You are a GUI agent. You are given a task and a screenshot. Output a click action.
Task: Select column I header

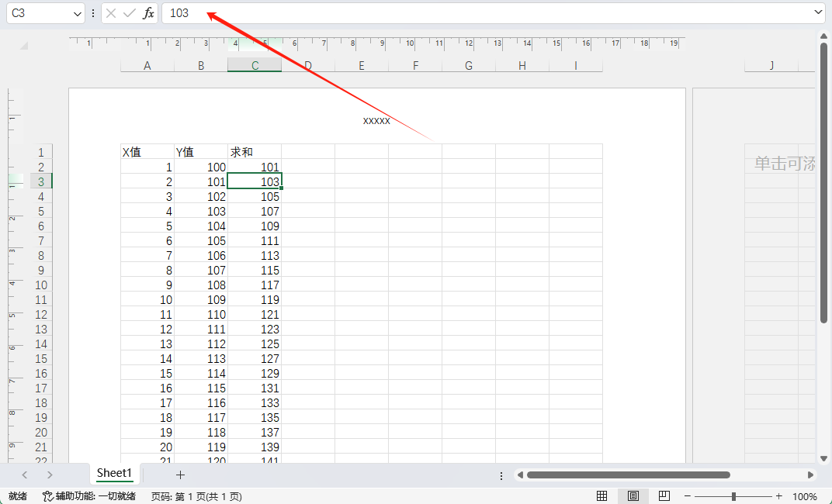pos(576,65)
